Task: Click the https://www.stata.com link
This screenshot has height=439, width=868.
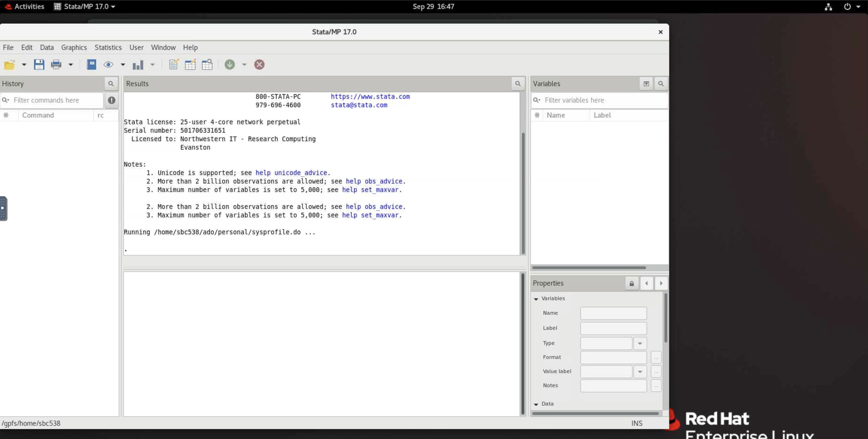Action: [x=370, y=97]
